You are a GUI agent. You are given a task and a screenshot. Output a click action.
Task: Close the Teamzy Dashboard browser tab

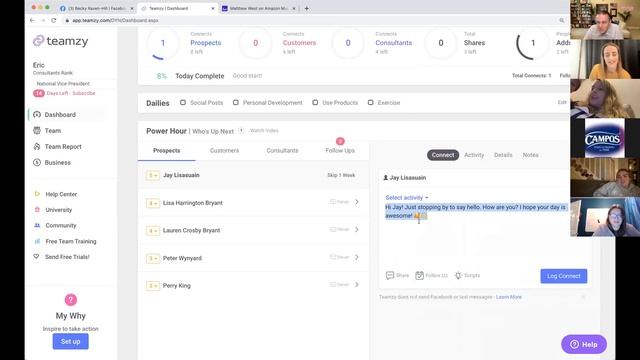pos(213,8)
